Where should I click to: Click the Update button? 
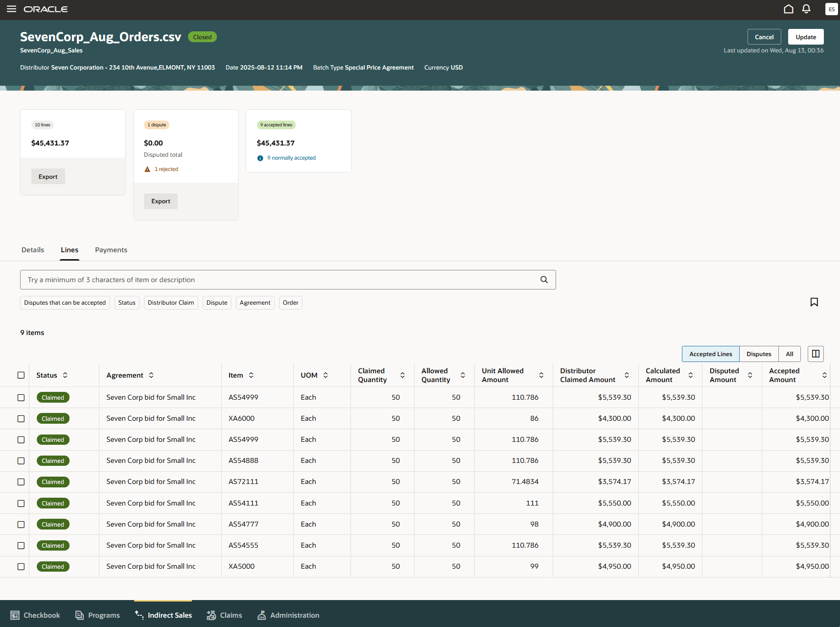pyautogui.click(x=805, y=37)
